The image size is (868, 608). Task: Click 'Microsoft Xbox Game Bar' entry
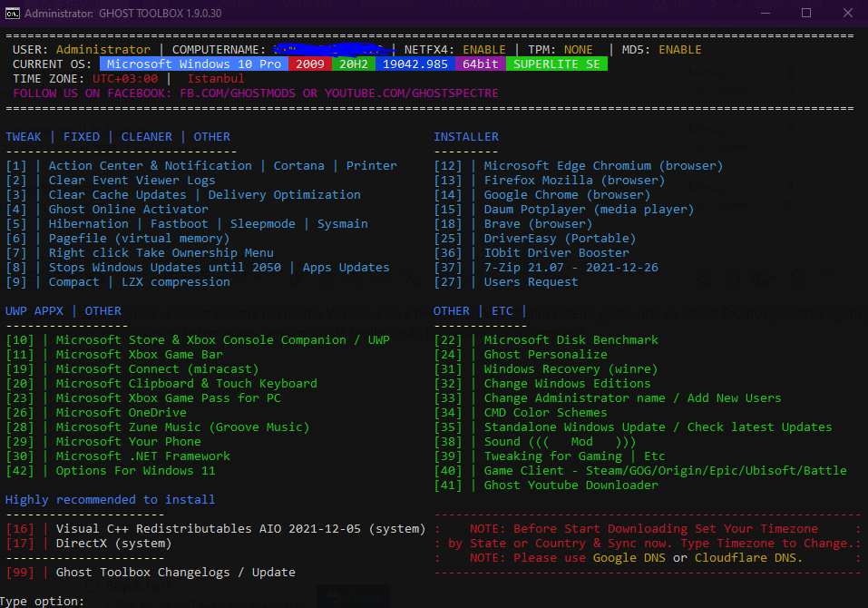pyautogui.click(x=140, y=354)
